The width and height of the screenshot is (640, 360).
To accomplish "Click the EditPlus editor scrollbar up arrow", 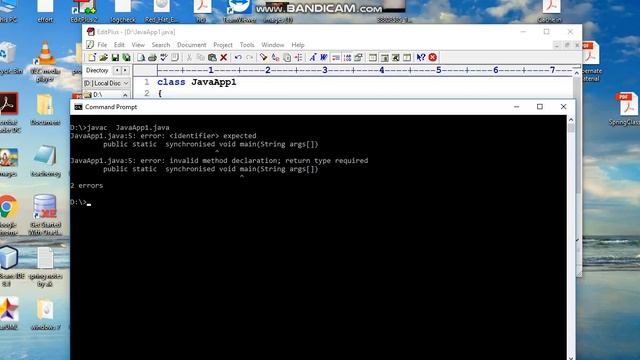I will click(576, 73).
